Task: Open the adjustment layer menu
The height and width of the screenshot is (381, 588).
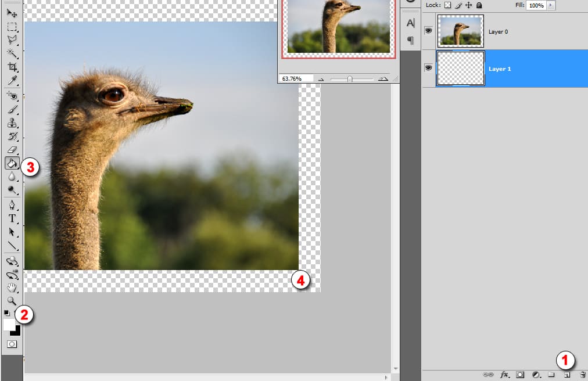Action: pos(536,375)
